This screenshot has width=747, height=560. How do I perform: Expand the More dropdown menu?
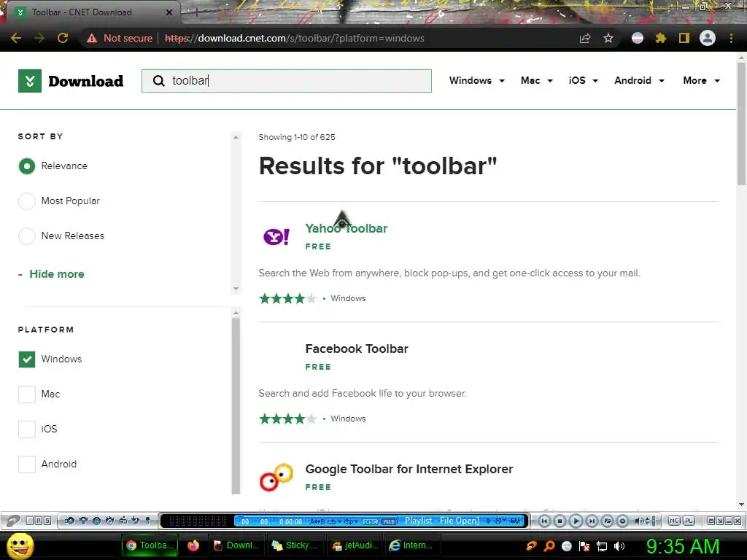pos(701,80)
